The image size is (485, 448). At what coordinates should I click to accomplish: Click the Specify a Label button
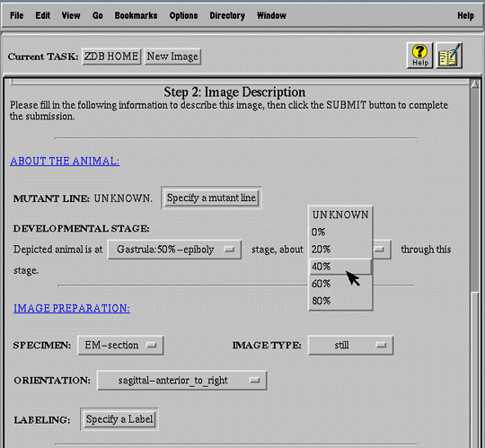[x=119, y=419]
